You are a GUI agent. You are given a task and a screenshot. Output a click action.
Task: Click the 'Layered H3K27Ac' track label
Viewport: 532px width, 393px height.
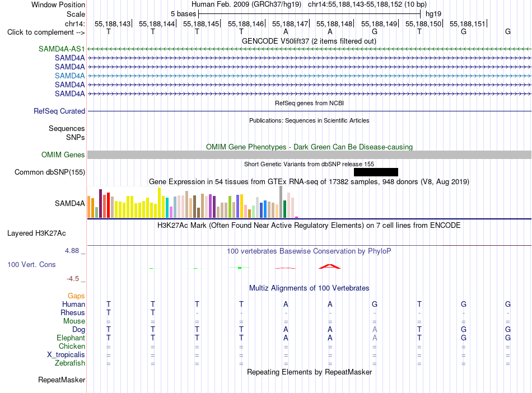pos(36,233)
